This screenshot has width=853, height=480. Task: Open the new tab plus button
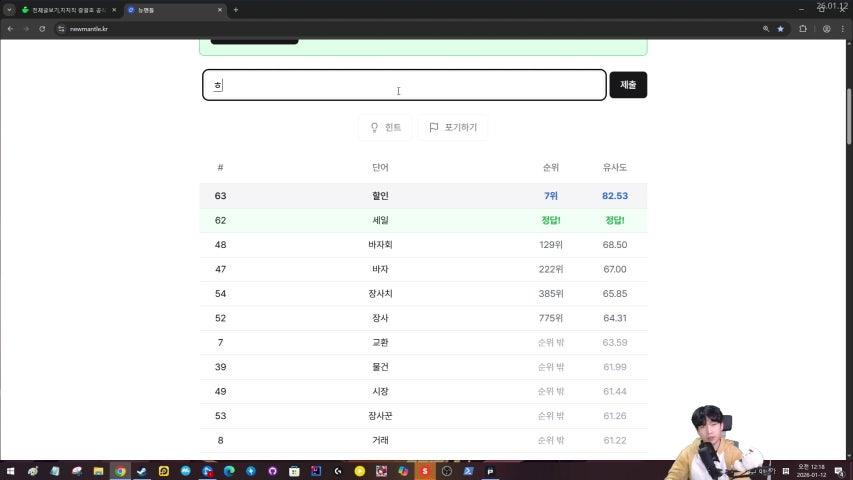[236, 10]
